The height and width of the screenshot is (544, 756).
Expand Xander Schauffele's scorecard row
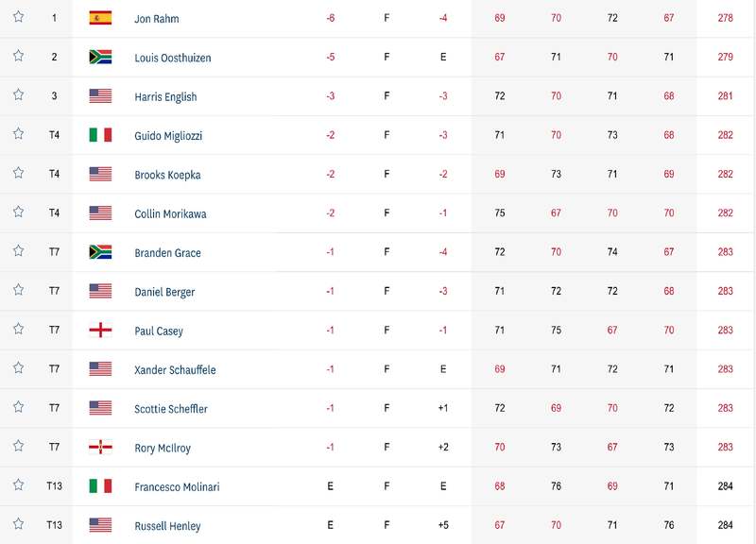pos(378,369)
